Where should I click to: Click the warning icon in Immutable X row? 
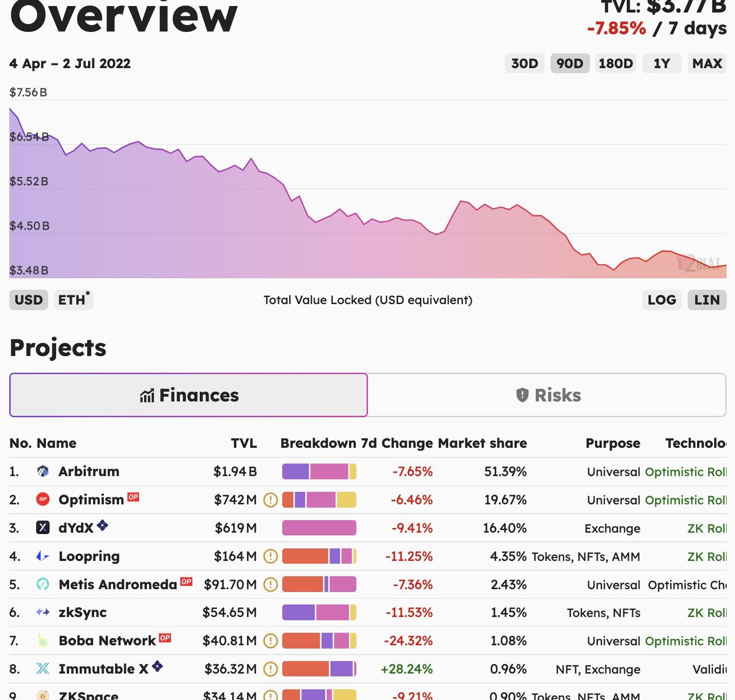270,669
